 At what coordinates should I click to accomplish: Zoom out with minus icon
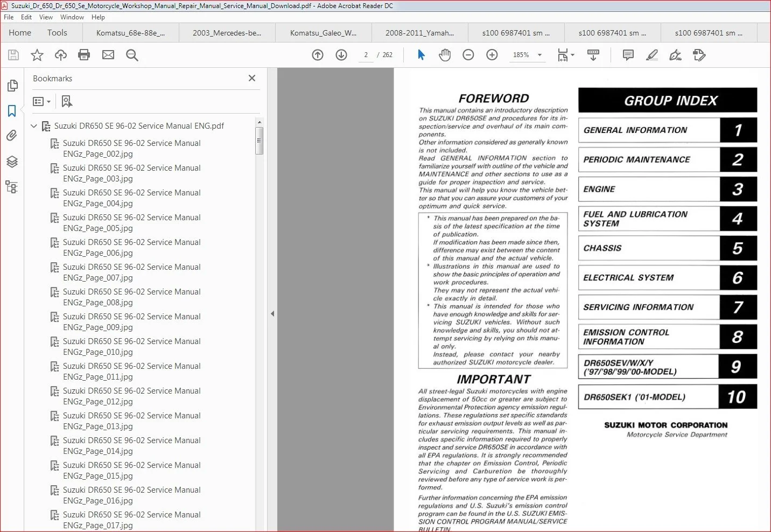[468, 55]
